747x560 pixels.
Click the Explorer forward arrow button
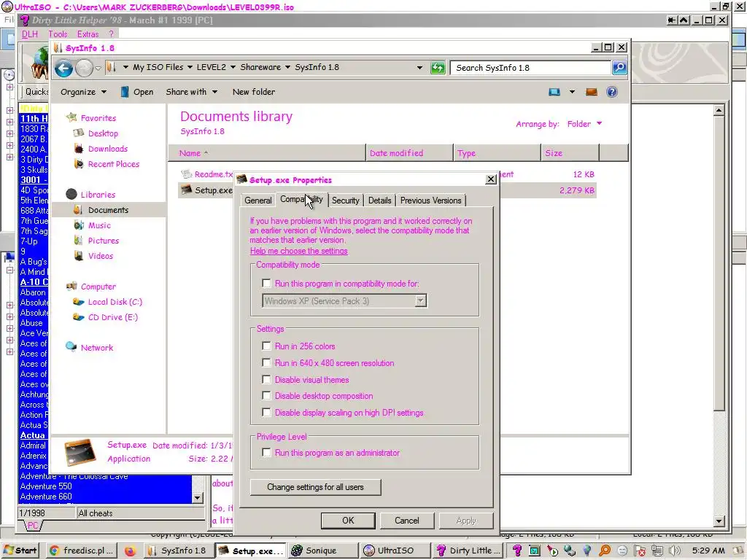pyautogui.click(x=85, y=68)
